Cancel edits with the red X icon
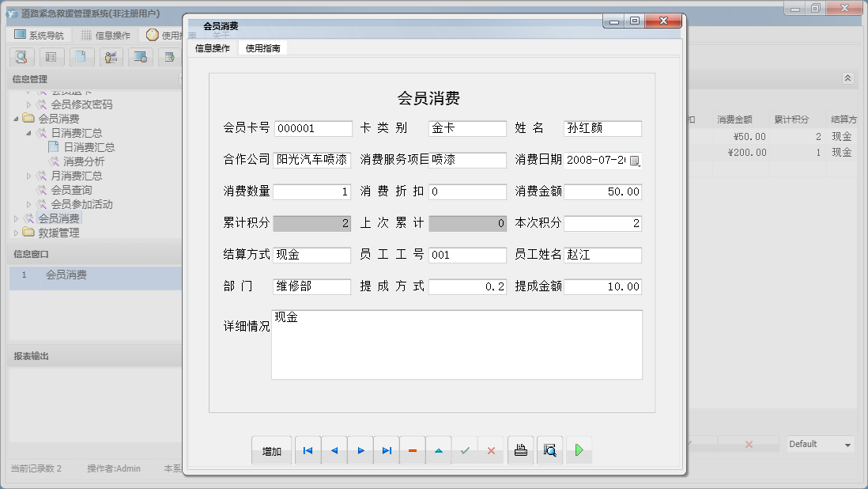Image resolution: width=868 pixels, height=489 pixels. (492, 449)
